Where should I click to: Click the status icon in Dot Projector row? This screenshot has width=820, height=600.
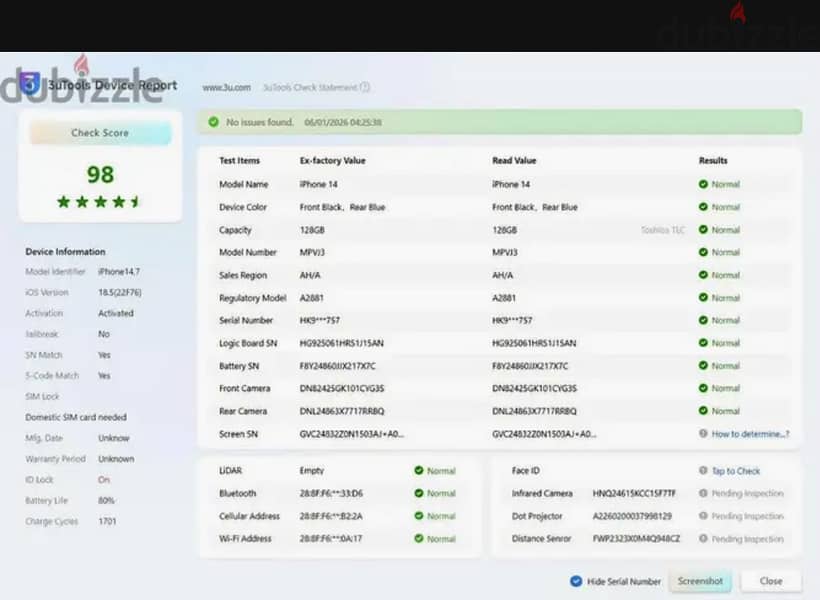703,516
